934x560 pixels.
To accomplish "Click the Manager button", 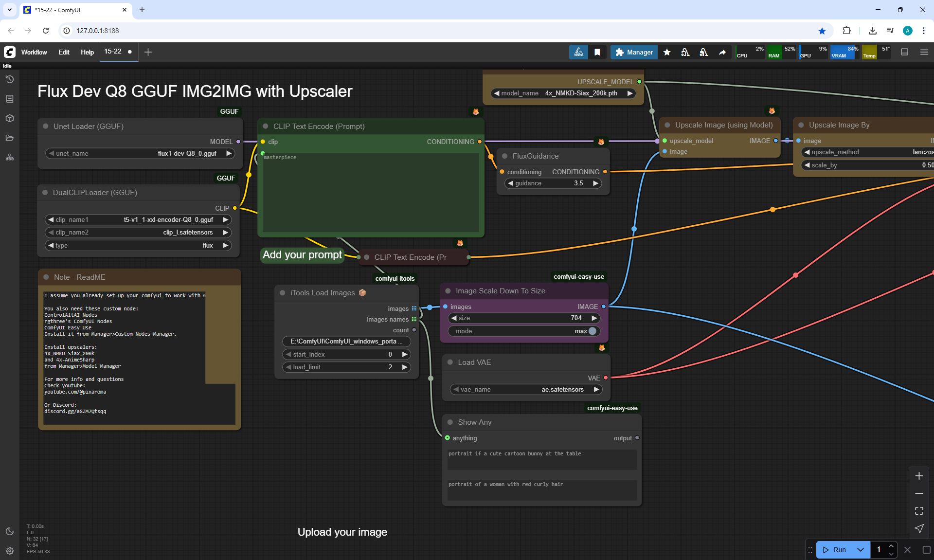I will pos(634,52).
